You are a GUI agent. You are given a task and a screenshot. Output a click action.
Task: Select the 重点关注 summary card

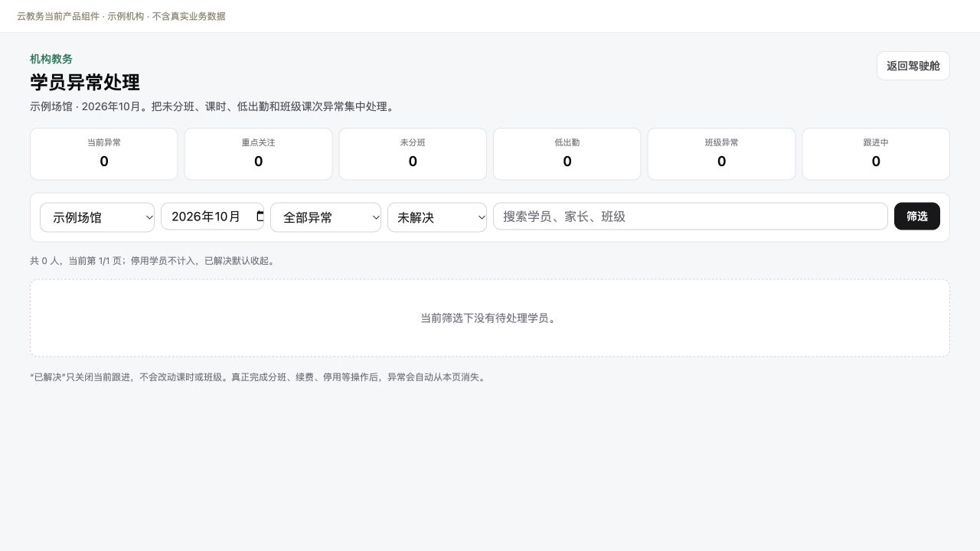coord(258,154)
